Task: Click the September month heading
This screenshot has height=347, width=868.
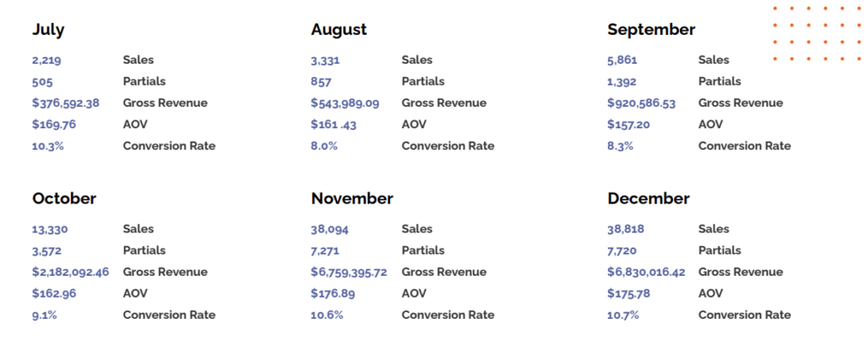Action: click(x=651, y=30)
